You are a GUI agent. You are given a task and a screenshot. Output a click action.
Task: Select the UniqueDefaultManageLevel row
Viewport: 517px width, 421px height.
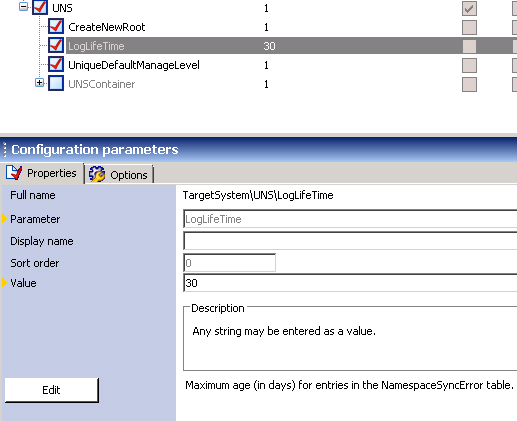134,65
